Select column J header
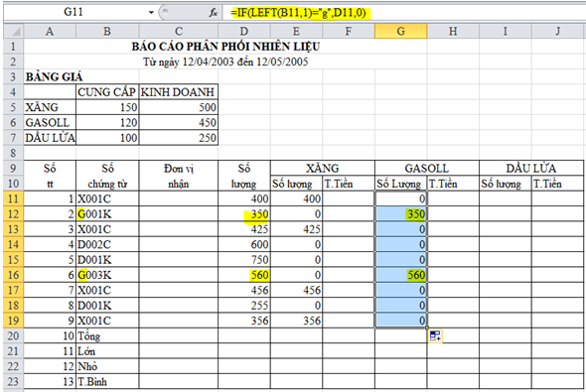 coord(557,31)
